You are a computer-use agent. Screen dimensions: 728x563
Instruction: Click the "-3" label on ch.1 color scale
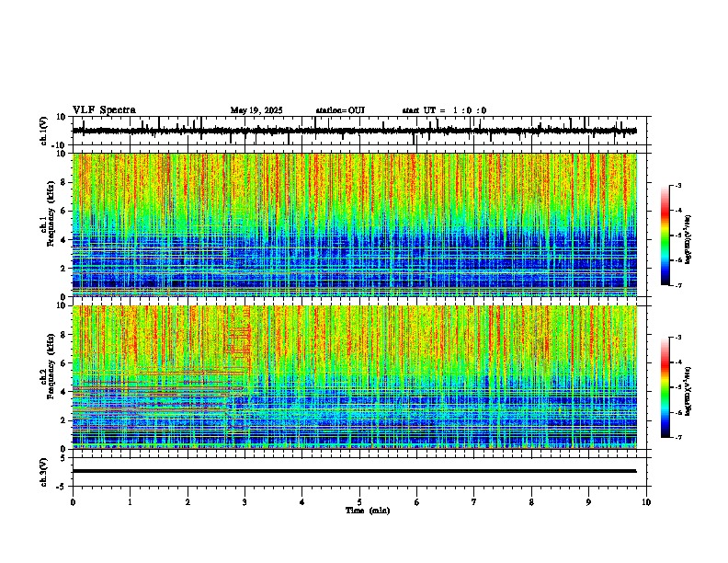tap(677, 185)
